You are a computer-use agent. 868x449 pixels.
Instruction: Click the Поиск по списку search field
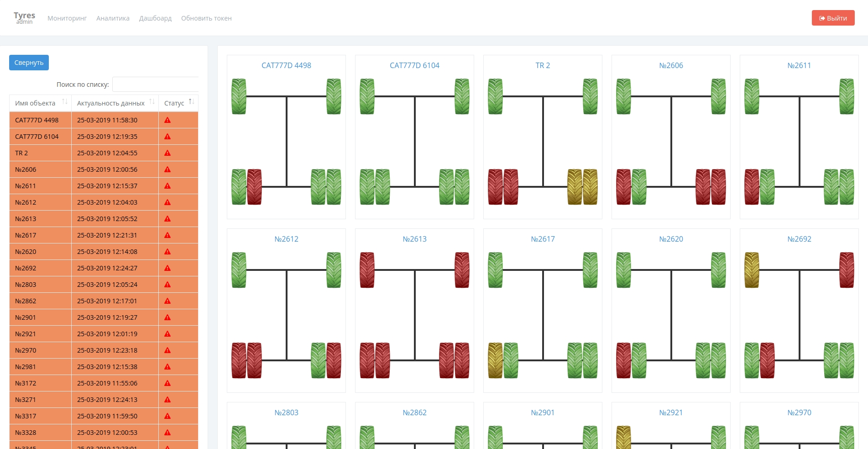[x=155, y=85]
